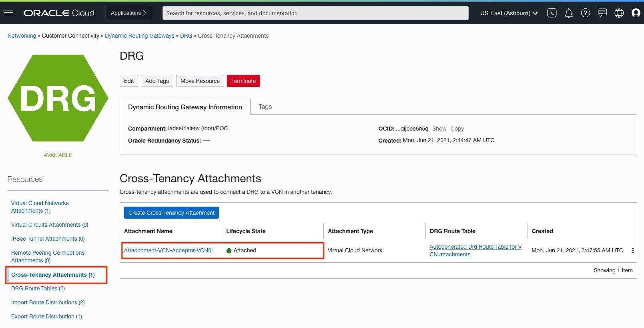Click Move Resource button

click(200, 81)
